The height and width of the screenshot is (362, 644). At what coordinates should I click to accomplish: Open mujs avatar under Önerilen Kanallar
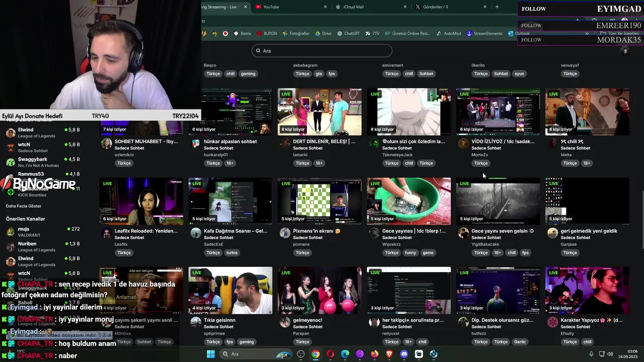pyautogui.click(x=10, y=232)
